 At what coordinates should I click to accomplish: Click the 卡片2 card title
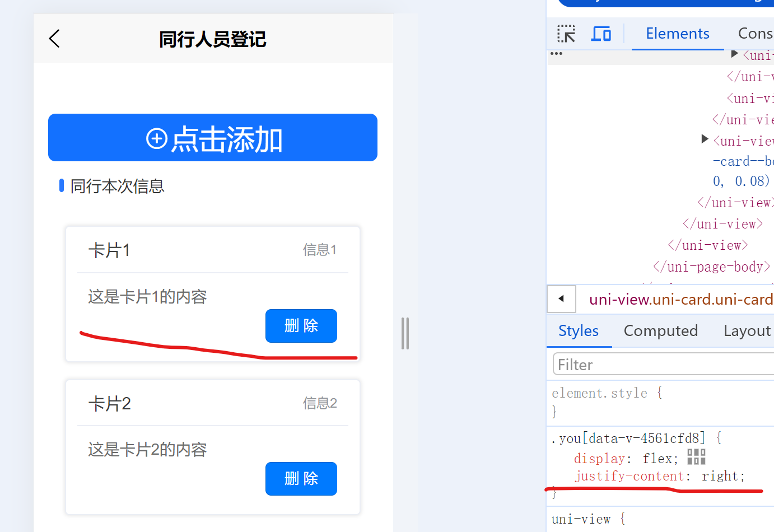pyautogui.click(x=109, y=404)
